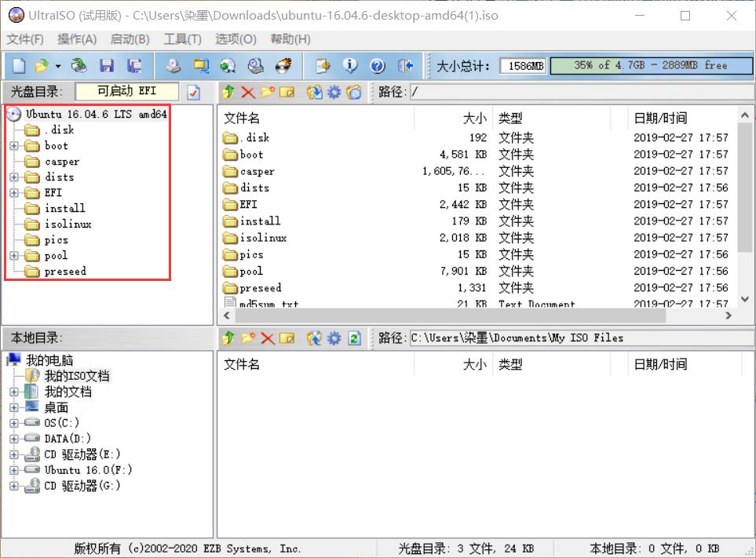Viewport: 756px width, 558px height.
Task: Open the 帮助(H) menu
Action: (290, 39)
